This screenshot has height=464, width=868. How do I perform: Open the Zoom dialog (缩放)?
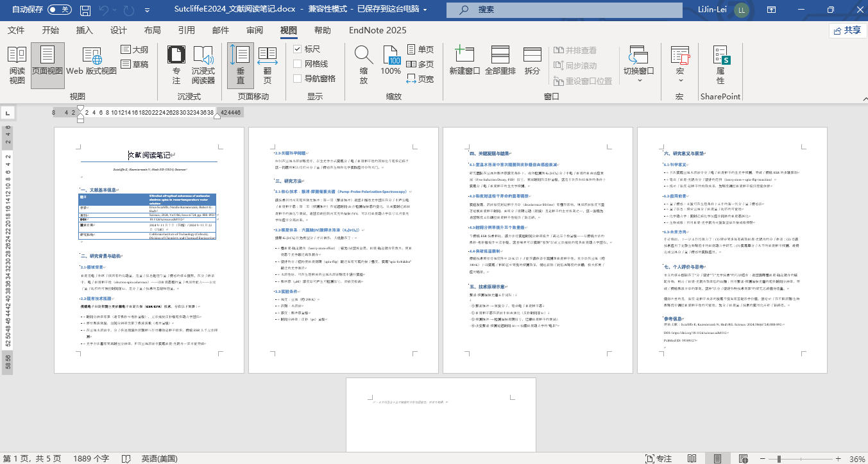point(364,65)
